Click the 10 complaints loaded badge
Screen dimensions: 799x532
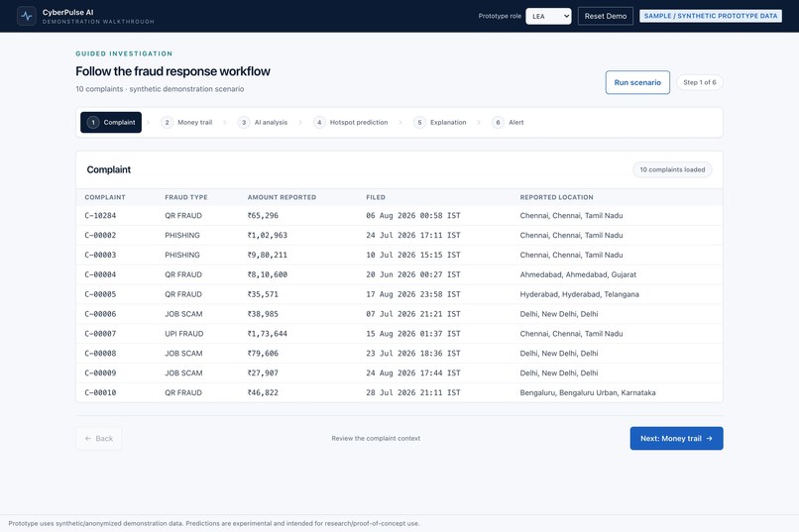click(x=672, y=169)
